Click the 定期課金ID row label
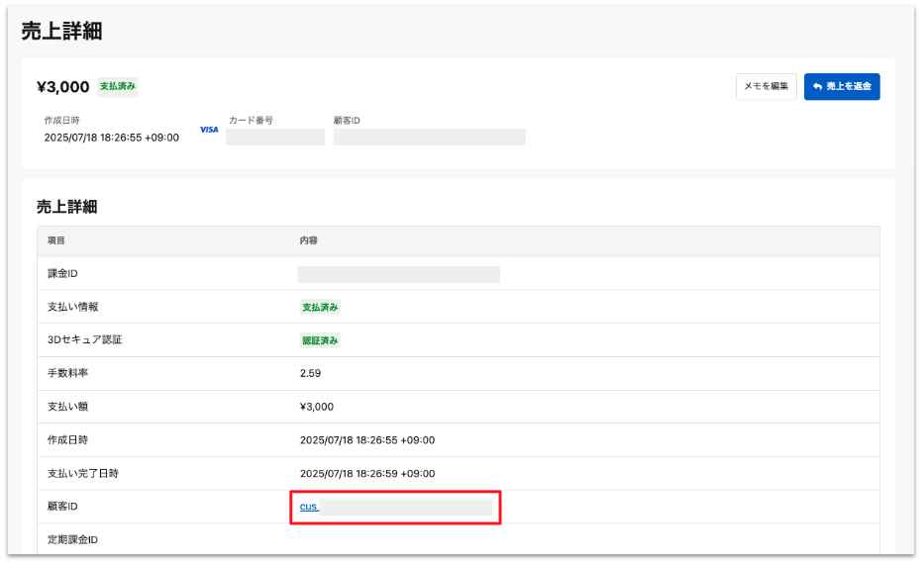The width and height of the screenshot is (924, 565). [72, 539]
